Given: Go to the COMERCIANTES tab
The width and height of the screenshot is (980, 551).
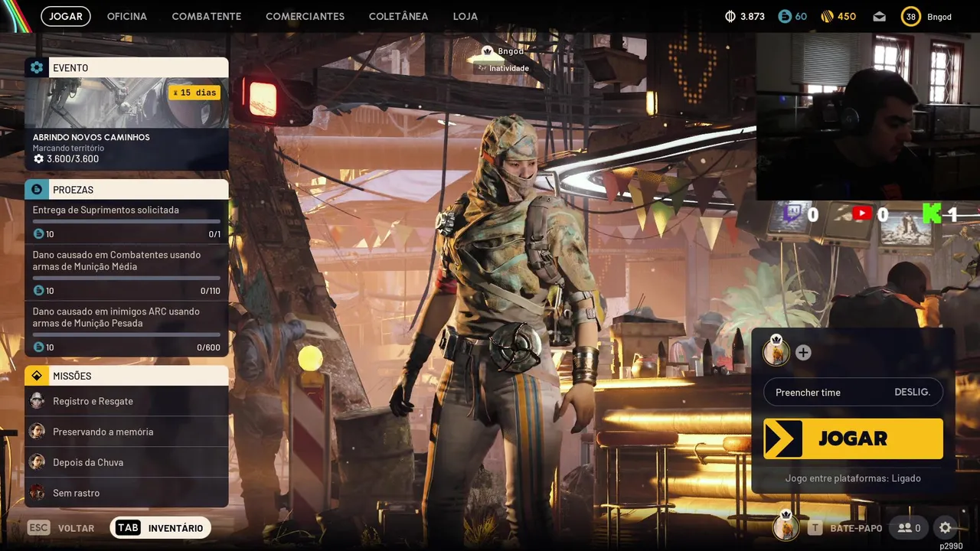Looking at the screenshot, I should coord(305,16).
